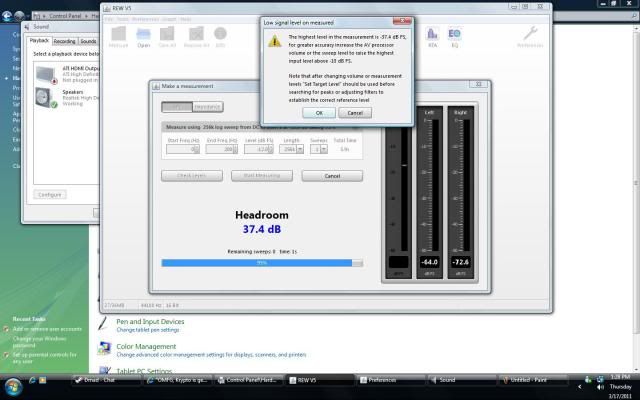This screenshot has height=400, width=640.
Task: Switch to the Playback tab in the Sound window
Action: point(39,41)
